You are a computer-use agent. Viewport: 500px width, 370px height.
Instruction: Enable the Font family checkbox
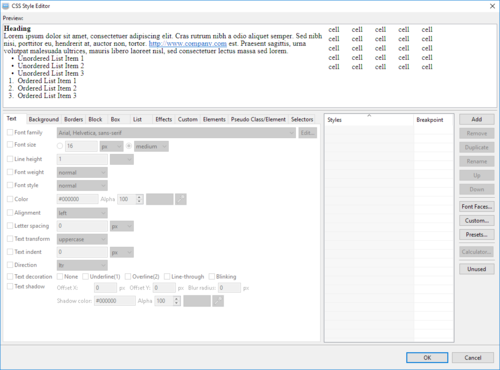10,132
